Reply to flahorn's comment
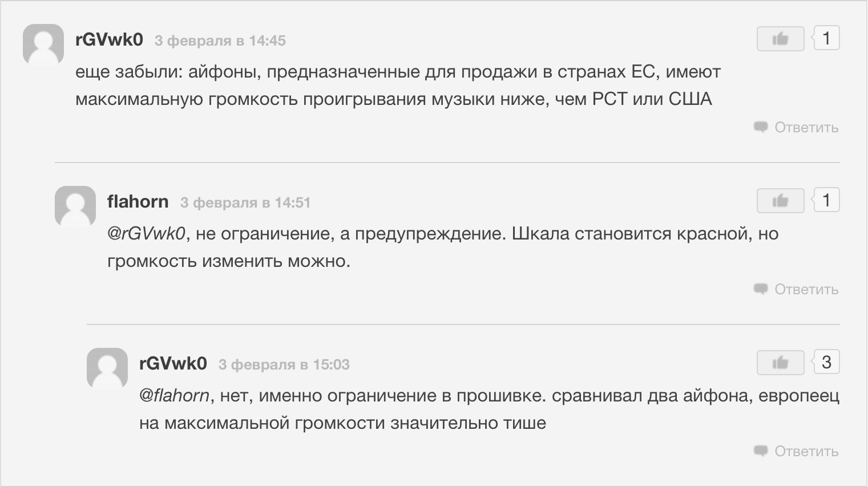 tap(796, 289)
